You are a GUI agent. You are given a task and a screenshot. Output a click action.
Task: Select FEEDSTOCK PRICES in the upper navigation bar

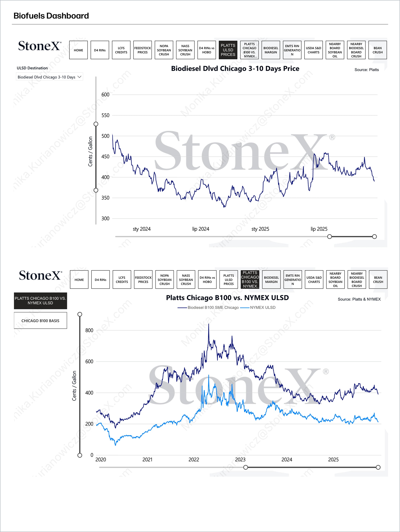pyautogui.click(x=143, y=50)
